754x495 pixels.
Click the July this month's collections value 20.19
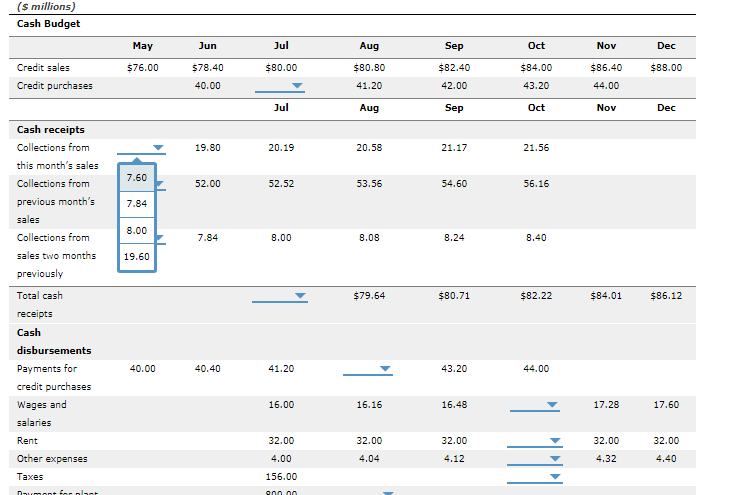coord(281,148)
